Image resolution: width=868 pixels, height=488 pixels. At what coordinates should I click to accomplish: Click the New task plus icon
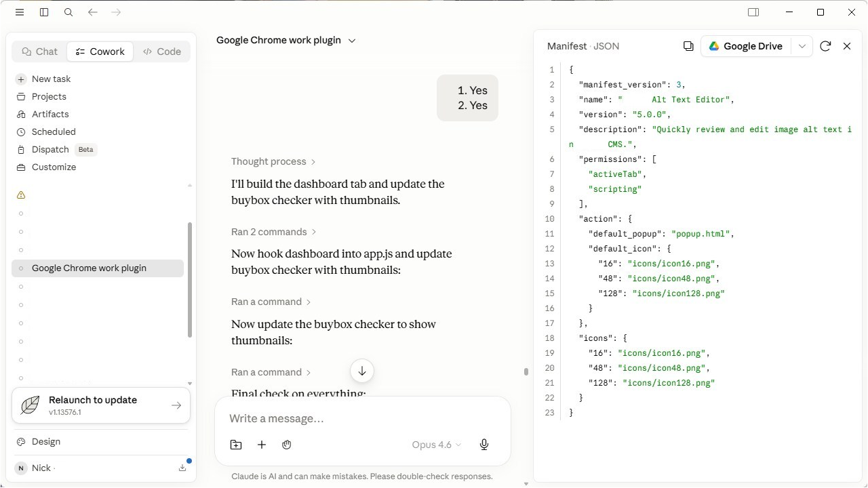click(21, 79)
